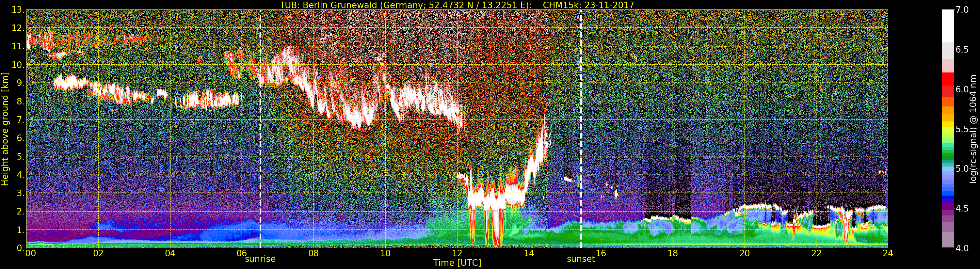Image resolution: width=980 pixels, height=269 pixels.
Task: Pick the time-axis tick label '18'
Action: click(673, 253)
